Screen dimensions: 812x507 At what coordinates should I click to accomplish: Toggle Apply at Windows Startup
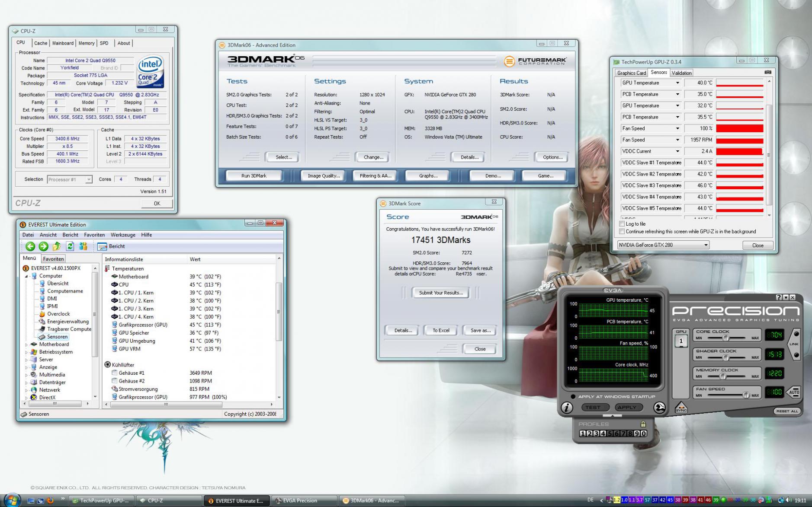tap(573, 396)
